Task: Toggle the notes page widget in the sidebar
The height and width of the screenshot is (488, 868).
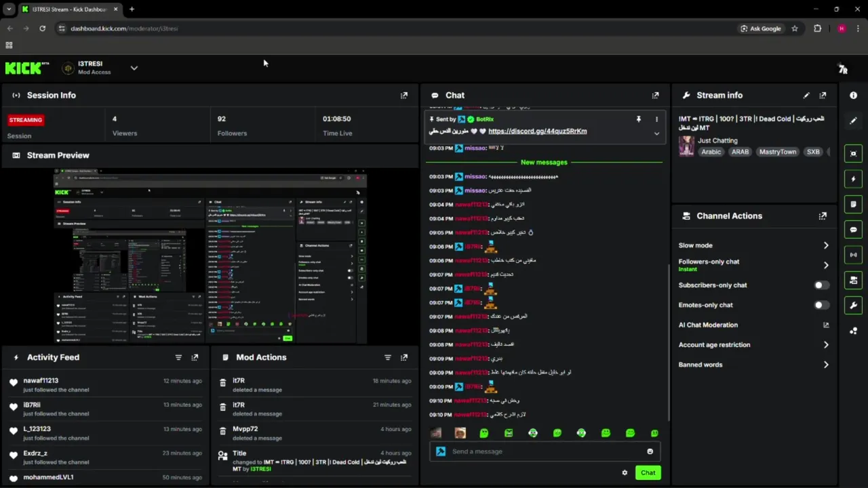Action: click(x=853, y=204)
